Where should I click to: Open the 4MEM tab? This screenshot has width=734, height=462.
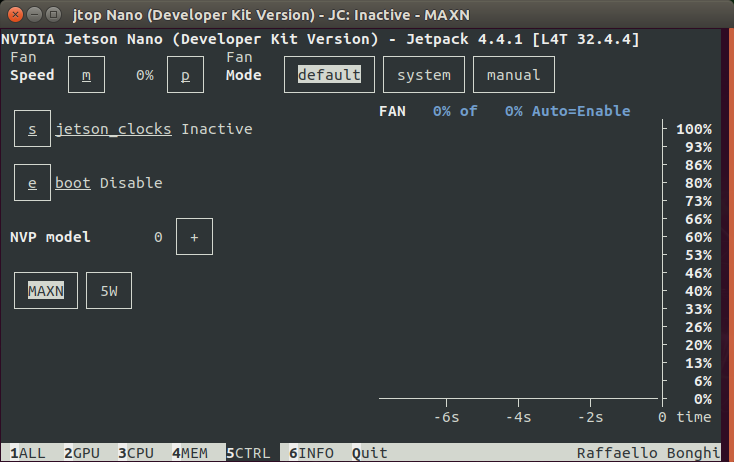[x=190, y=453]
